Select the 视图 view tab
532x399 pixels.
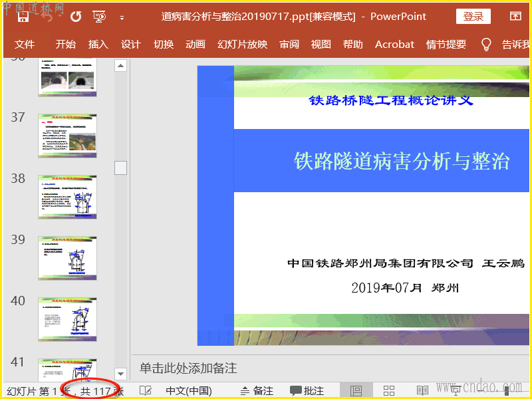(321, 44)
